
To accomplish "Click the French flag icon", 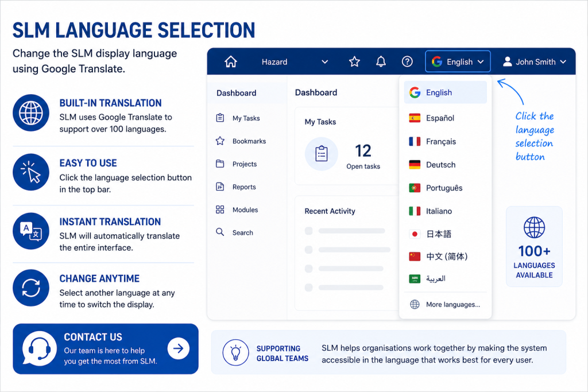I will pos(415,141).
